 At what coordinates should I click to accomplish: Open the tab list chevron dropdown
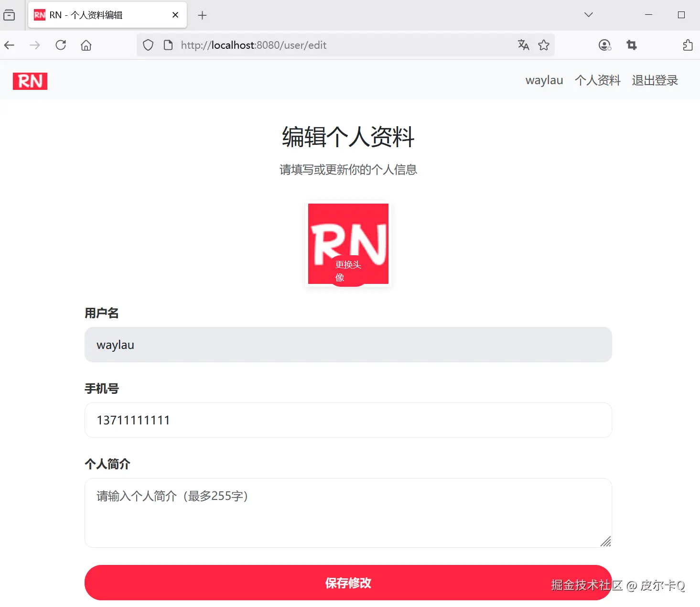tap(588, 15)
